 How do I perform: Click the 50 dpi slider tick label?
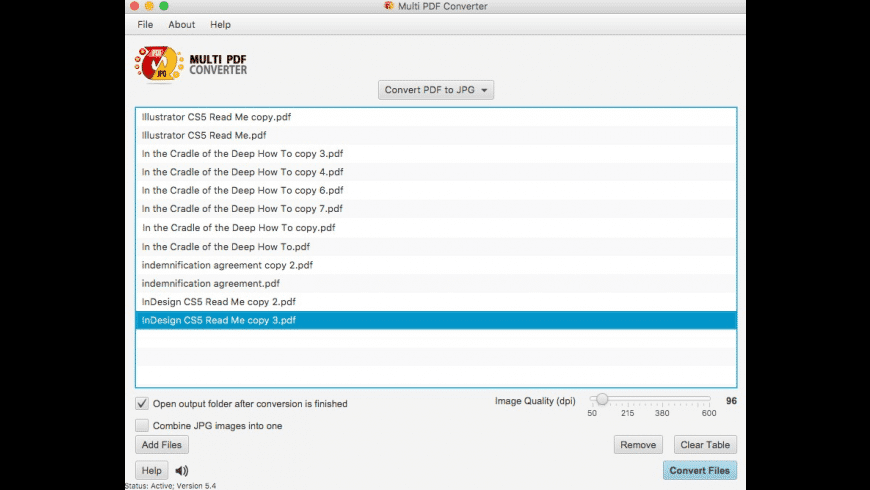pos(592,413)
